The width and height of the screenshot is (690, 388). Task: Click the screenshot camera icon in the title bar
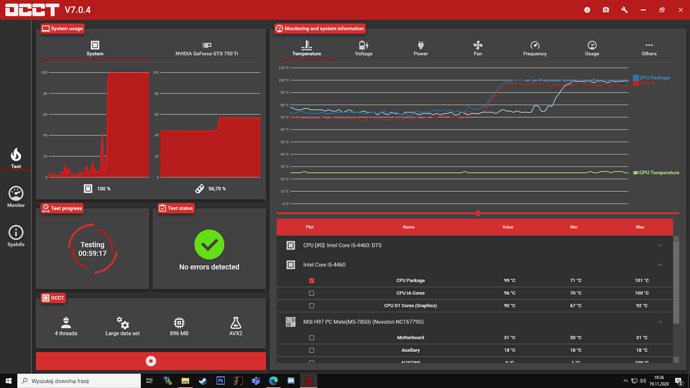[x=606, y=10]
